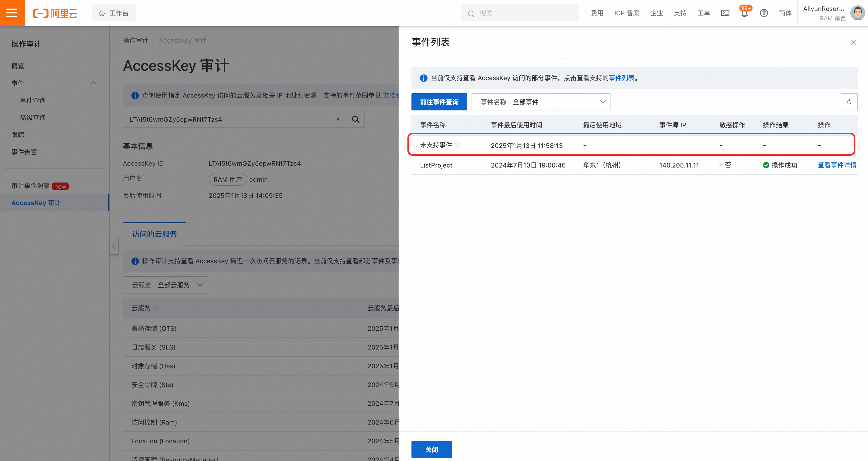Screen dimensions: 868x461
Task: Click the help icon beside 未支持事件
Action: click(x=458, y=146)
